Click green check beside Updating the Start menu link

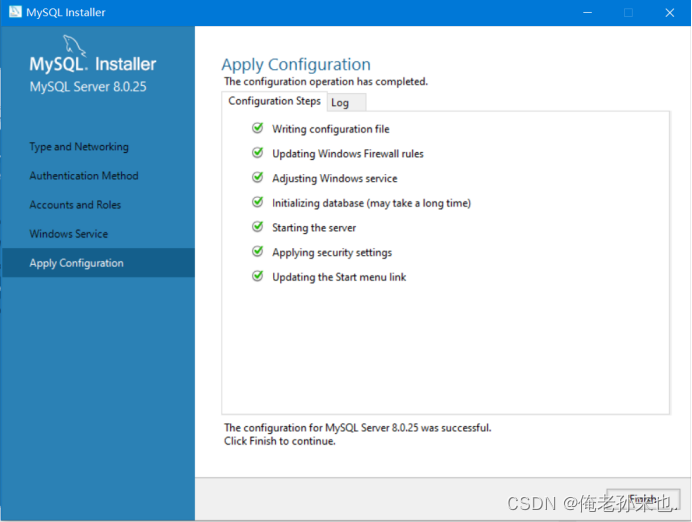[257, 276]
